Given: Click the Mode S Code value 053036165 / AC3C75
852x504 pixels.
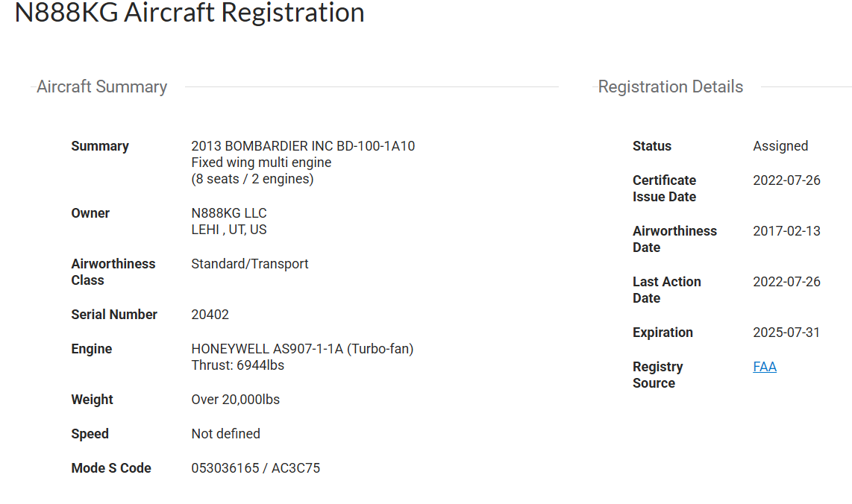Looking at the screenshot, I should click(x=256, y=468).
